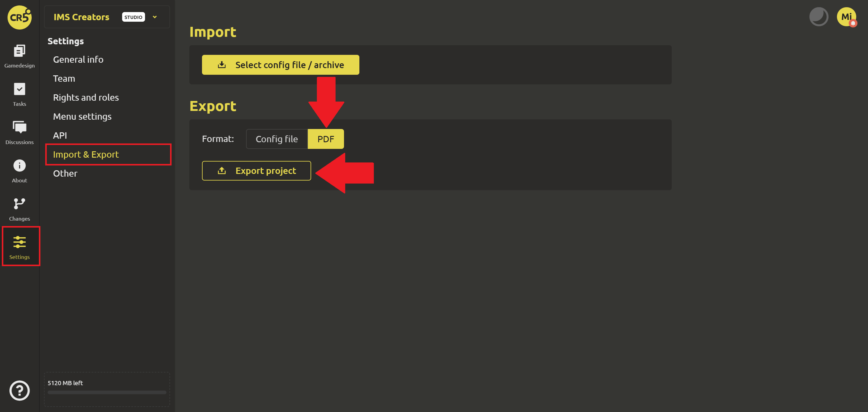Choose Config file export format
Viewport: 868px width, 412px height.
(x=277, y=139)
